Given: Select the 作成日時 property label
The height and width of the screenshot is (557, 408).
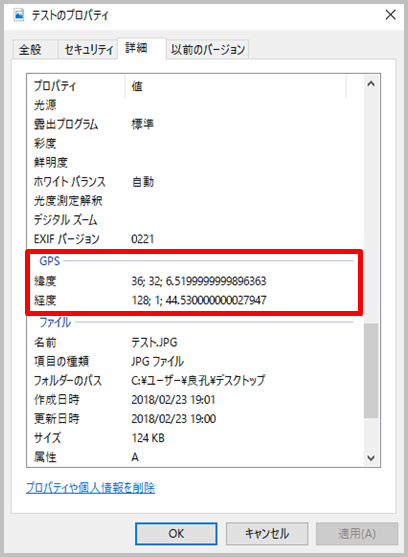Looking at the screenshot, I should click(x=56, y=400).
